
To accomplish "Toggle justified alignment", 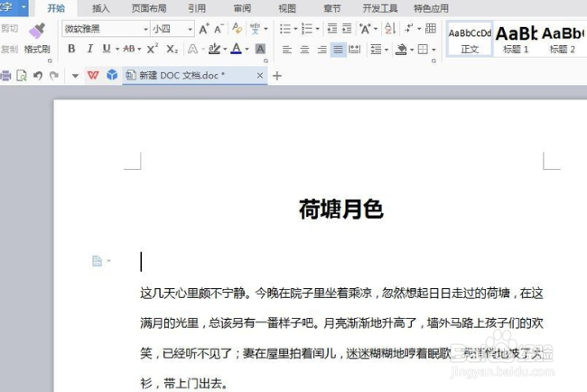I will click(x=338, y=49).
